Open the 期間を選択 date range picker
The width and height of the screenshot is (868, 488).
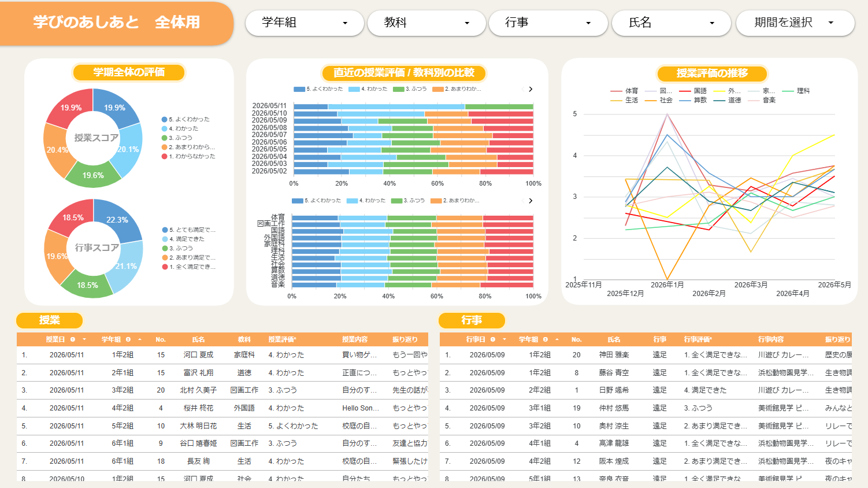pyautogui.click(x=795, y=23)
